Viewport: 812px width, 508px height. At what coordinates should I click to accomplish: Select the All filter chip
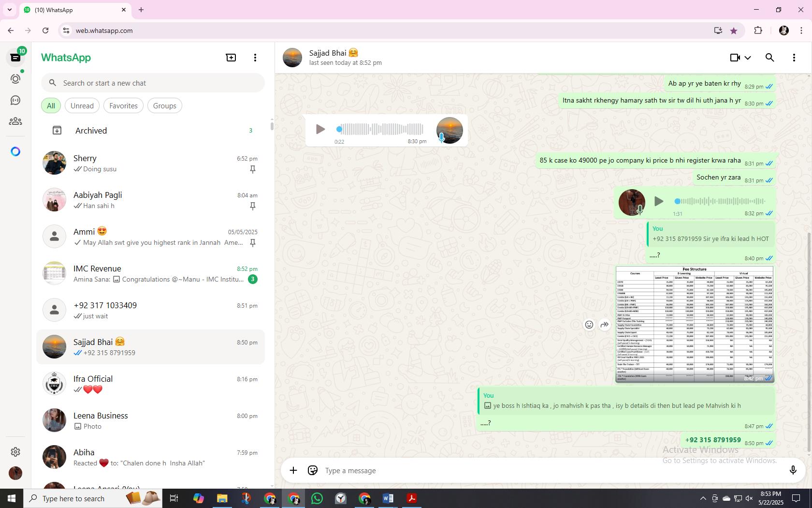tap(51, 105)
